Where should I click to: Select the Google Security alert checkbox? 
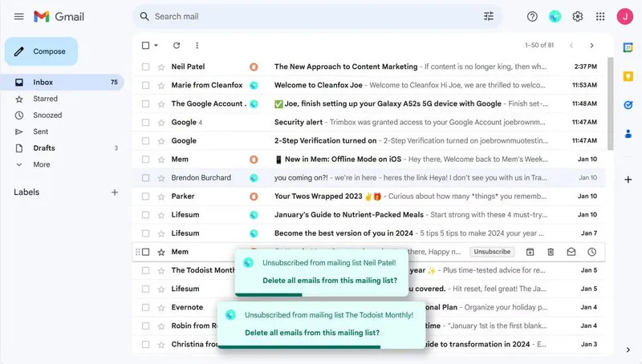pyautogui.click(x=145, y=123)
